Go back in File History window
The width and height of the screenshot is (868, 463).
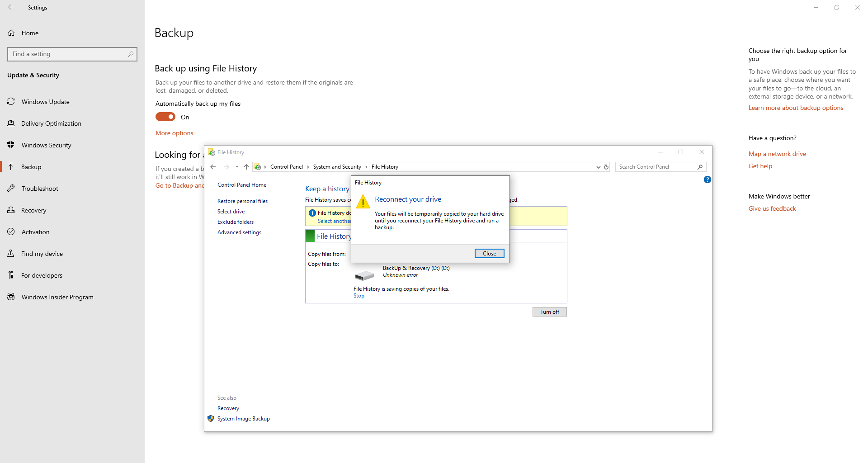click(x=213, y=167)
